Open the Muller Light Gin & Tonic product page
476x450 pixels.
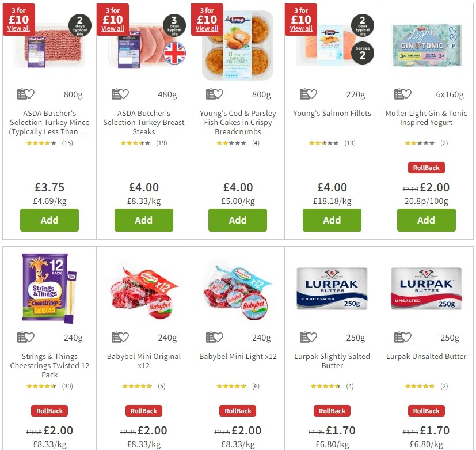pos(426,118)
